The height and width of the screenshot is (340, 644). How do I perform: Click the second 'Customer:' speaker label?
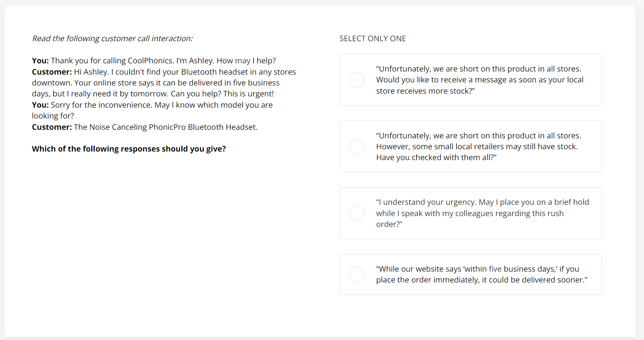pos(52,127)
